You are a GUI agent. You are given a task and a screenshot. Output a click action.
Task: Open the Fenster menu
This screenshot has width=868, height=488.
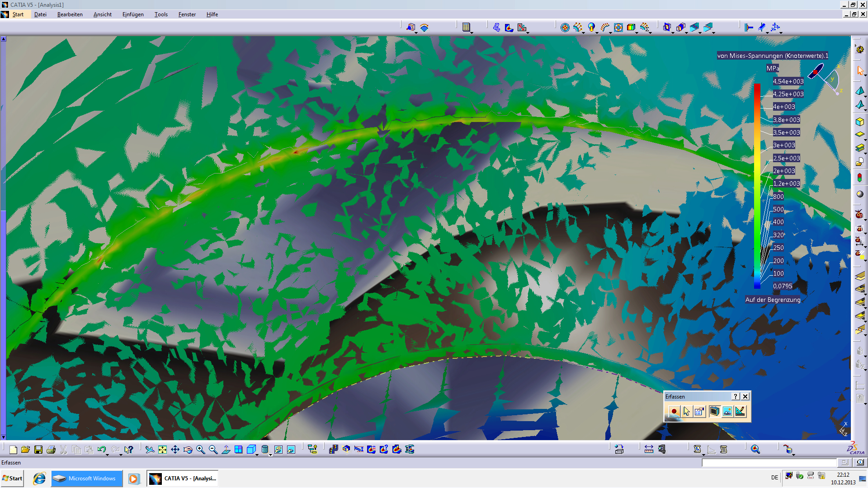click(187, 14)
